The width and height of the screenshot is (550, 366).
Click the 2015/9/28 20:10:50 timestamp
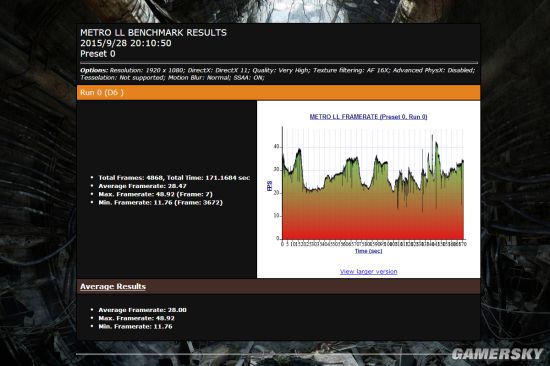click(x=126, y=43)
